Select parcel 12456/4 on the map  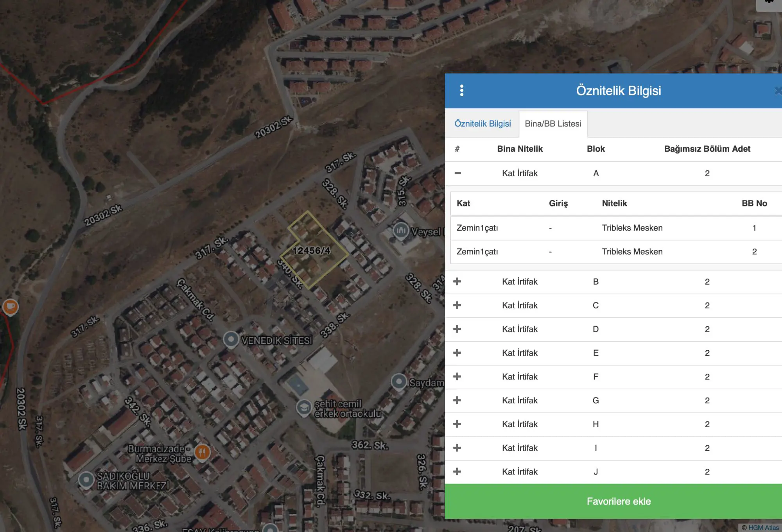[x=311, y=251]
